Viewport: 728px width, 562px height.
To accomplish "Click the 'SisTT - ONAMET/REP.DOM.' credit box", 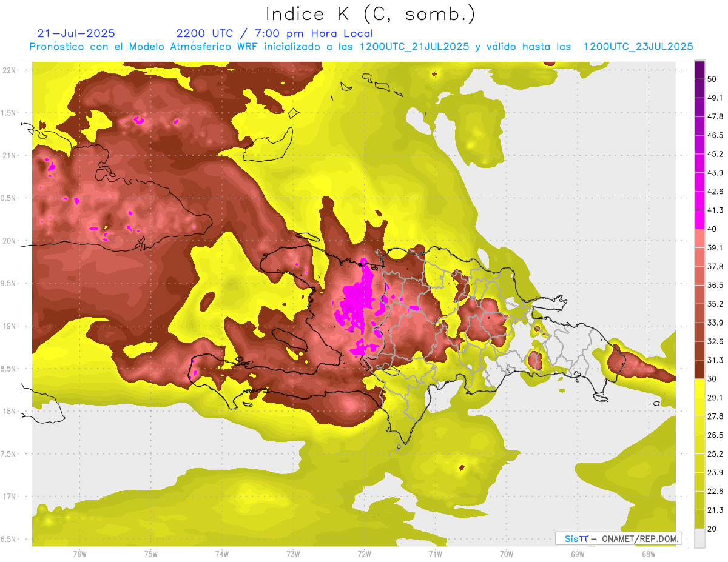I will tap(618, 538).
